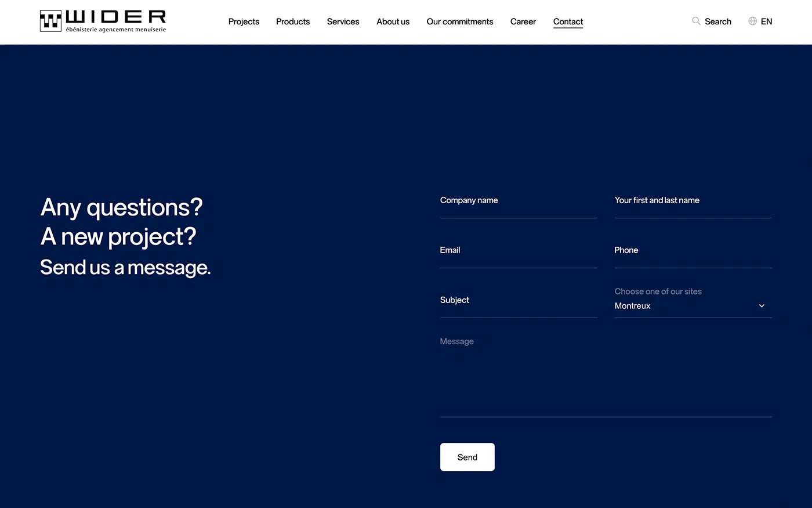Open the Services navigation link
The width and height of the screenshot is (812, 508).
tap(343, 21)
